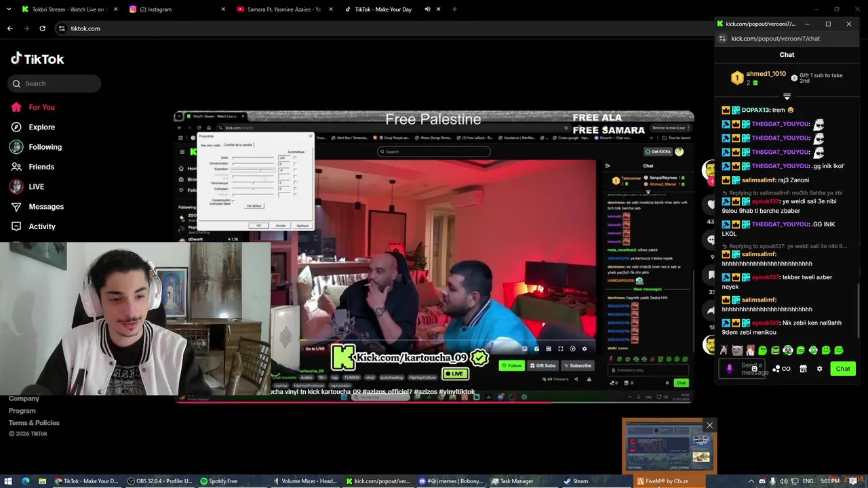Click the TikTok video progress bar
The image size is (868, 488).
click(x=434, y=401)
